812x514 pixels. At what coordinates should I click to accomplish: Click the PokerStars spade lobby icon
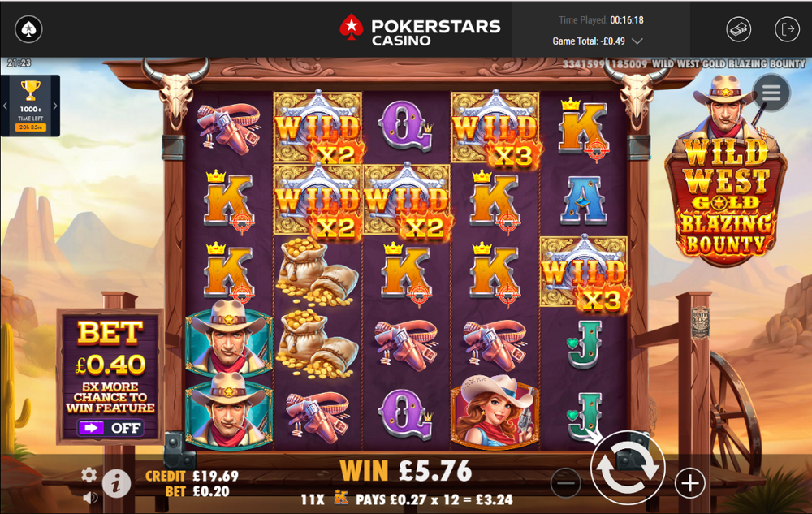click(x=28, y=29)
